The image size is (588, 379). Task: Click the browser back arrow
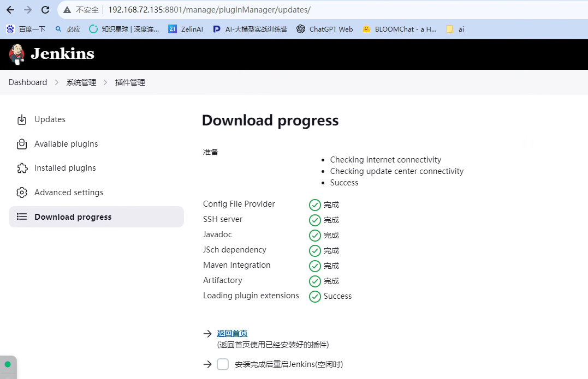(x=10, y=10)
